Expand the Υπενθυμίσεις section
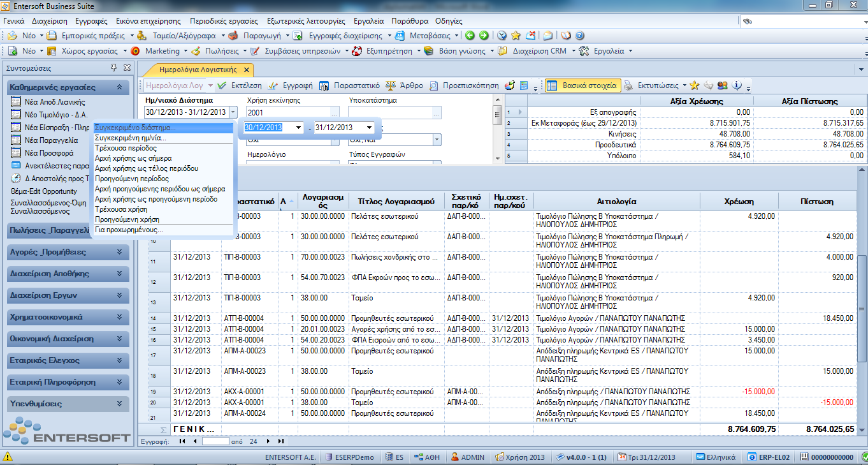Image resolution: width=868 pixels, height=465 pixels. 119,404
